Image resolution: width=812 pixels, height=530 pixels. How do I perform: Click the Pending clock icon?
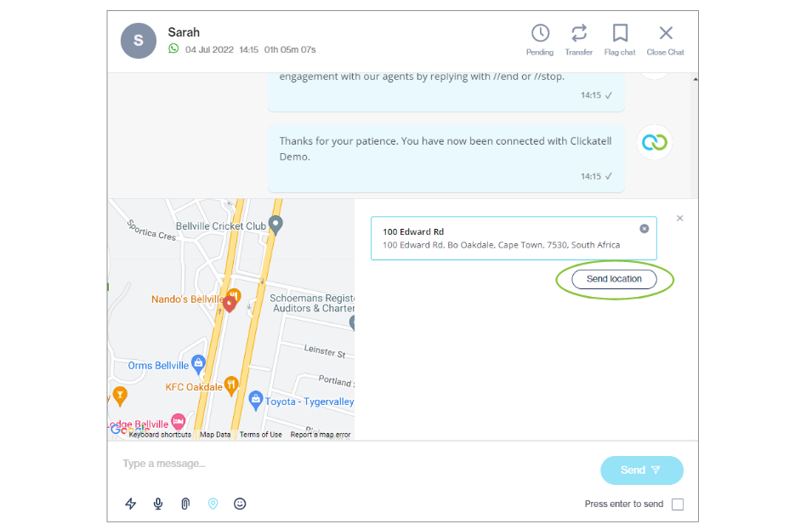pyautogui.click(x=540, y=33)
